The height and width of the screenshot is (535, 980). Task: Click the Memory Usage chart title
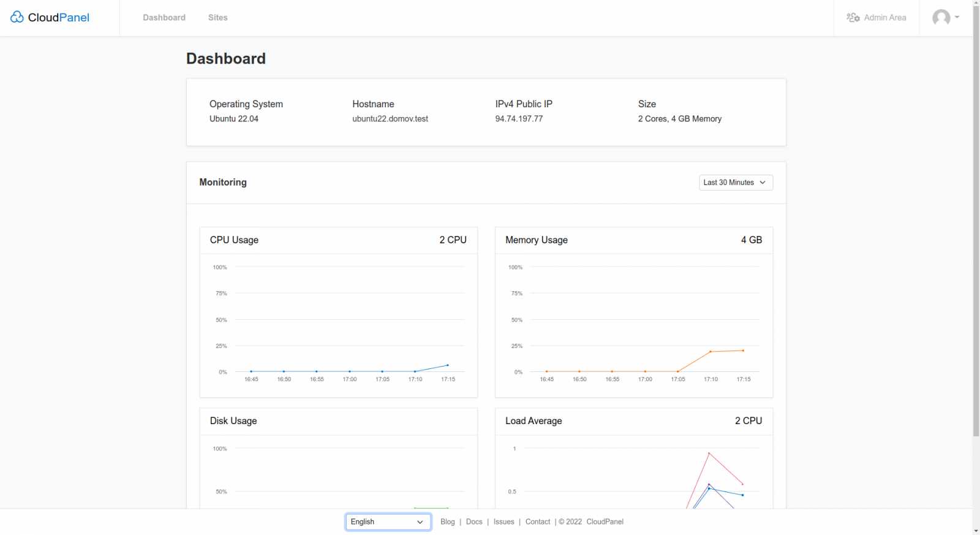537,240
